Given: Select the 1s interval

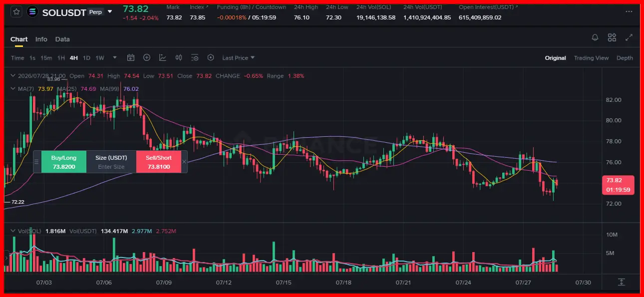Looking at the screenshot, I should (x=32, y=58).
